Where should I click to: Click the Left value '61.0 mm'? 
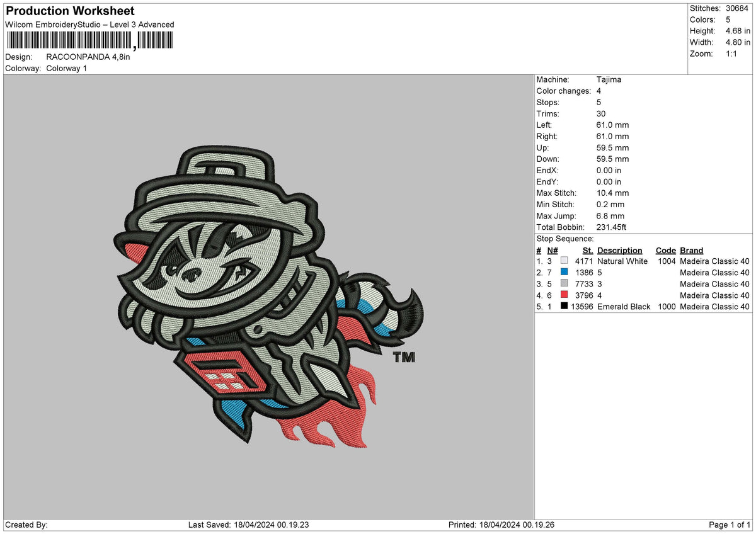[612, 125]
